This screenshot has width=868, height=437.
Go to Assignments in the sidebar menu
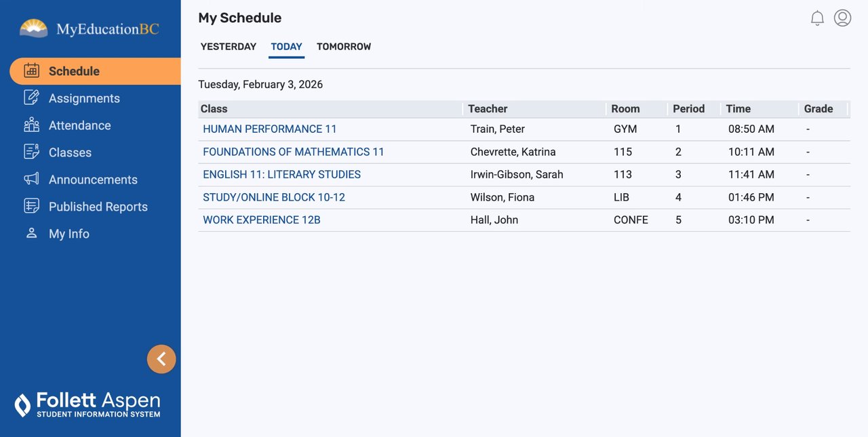84,98
